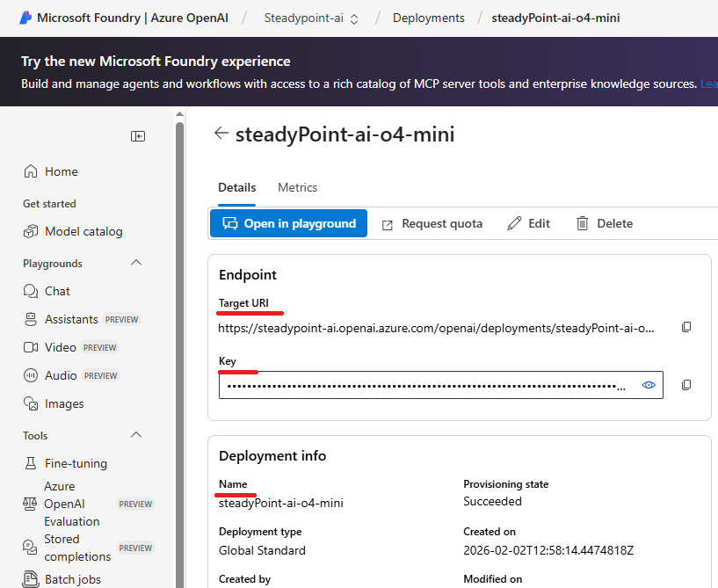Click the Open in playground button

point(288,223)
